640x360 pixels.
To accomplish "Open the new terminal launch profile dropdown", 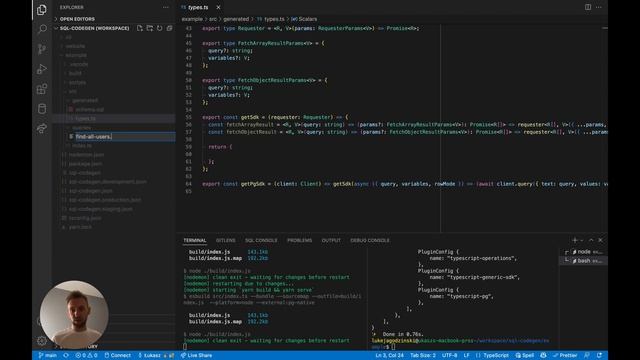I will tap(582, 240).
